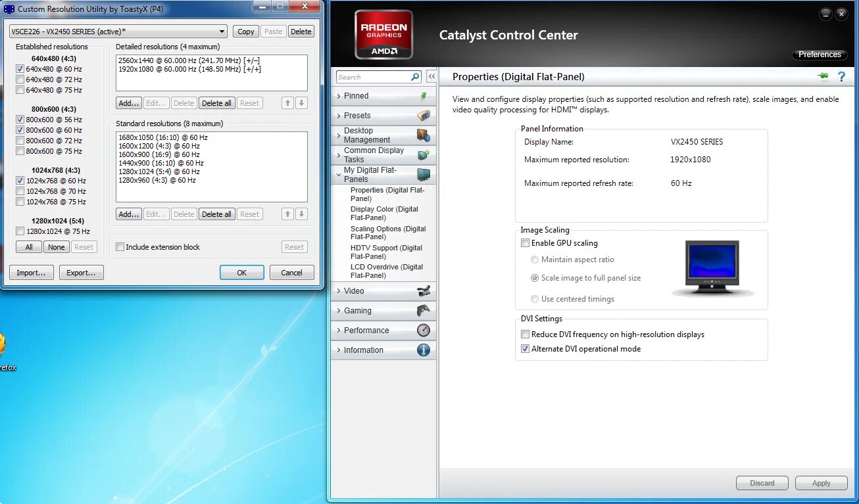859x504 pixels.
Task: Click the Custom Resolution Utility title icon
Action: pyautogui.click(x=9, y=9)
